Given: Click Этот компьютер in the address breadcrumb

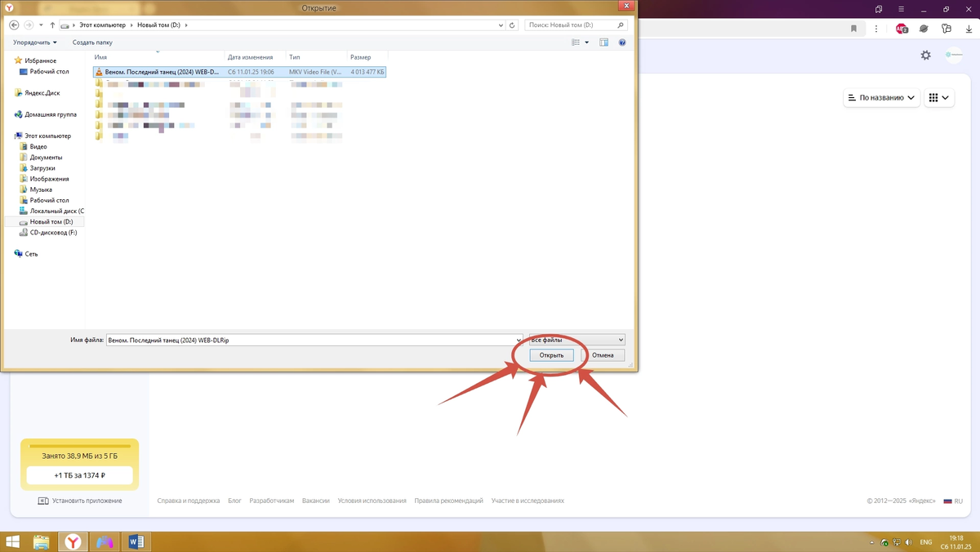Looking at the screenshot, I should click(103, 25).
